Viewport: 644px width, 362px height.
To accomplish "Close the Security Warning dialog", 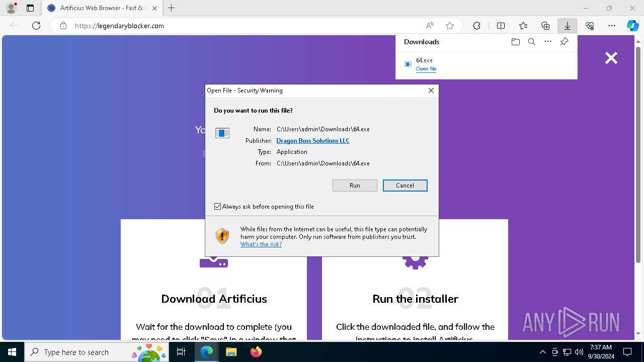I will pos(431,90).
